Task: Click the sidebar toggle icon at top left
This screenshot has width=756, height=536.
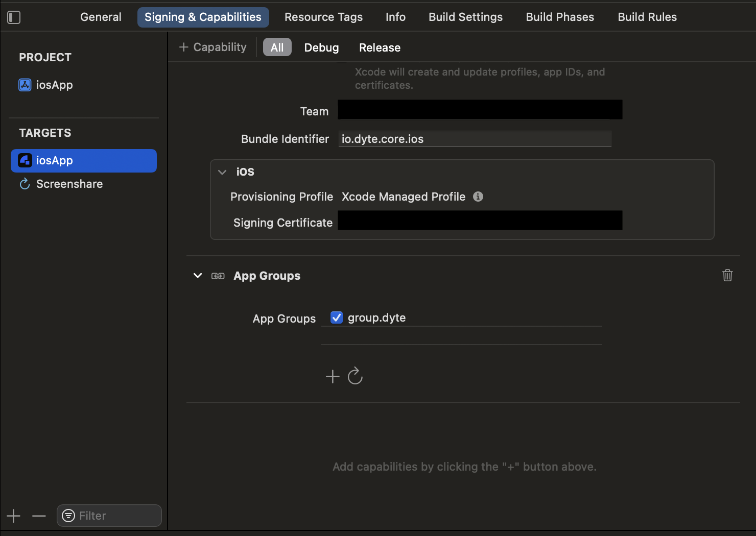Action: click(x=14, y=17)
